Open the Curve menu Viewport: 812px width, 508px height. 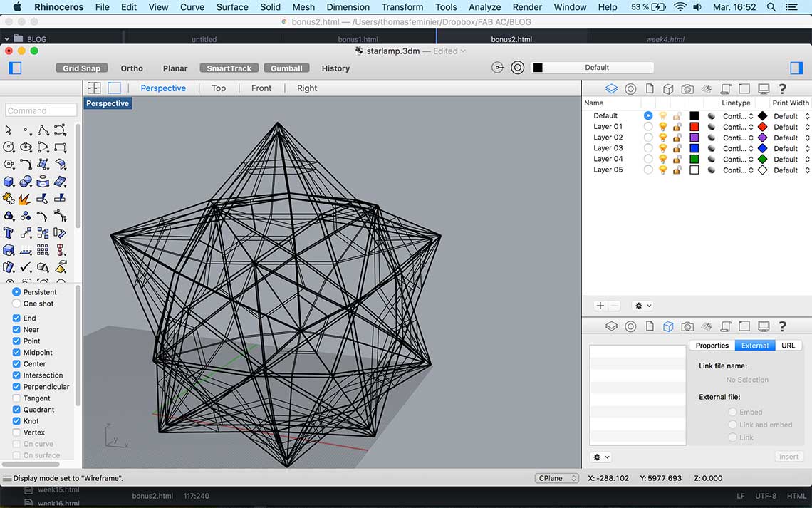[x=192, y=7]
